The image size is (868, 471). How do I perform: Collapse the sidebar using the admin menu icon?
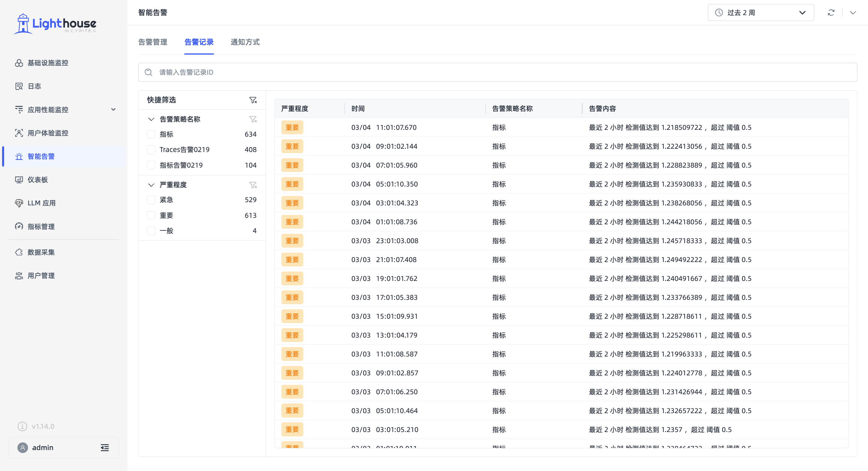[x=105, y=448]
